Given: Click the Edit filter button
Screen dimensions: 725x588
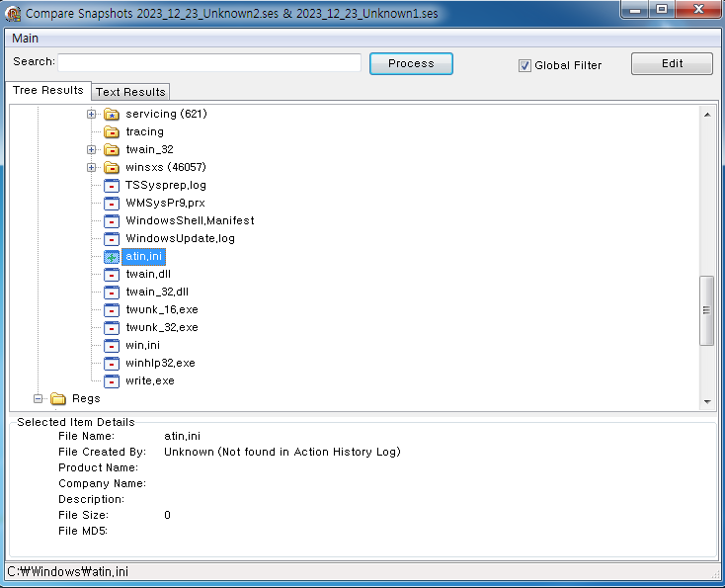Looking at the screenshot, I should tap(672, 63).
